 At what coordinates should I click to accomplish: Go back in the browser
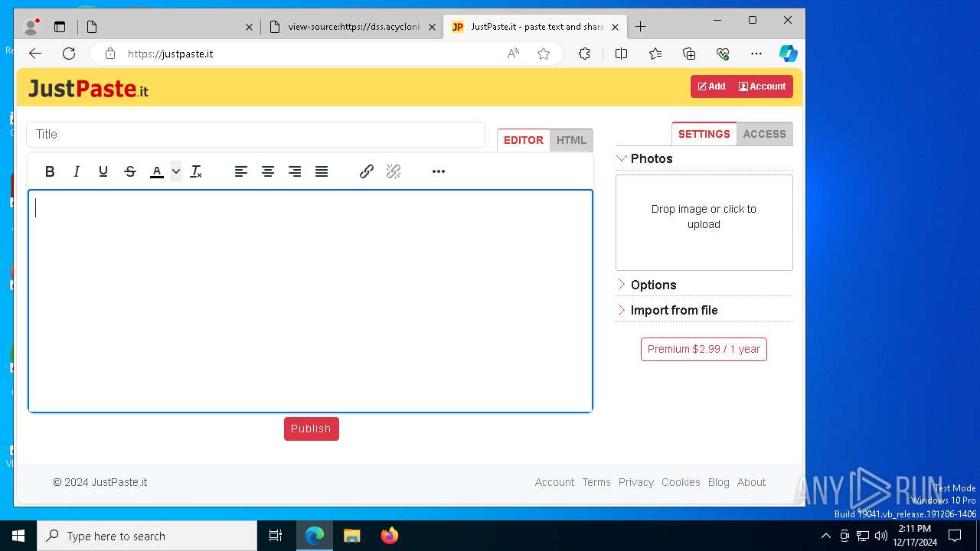[35, 54]
